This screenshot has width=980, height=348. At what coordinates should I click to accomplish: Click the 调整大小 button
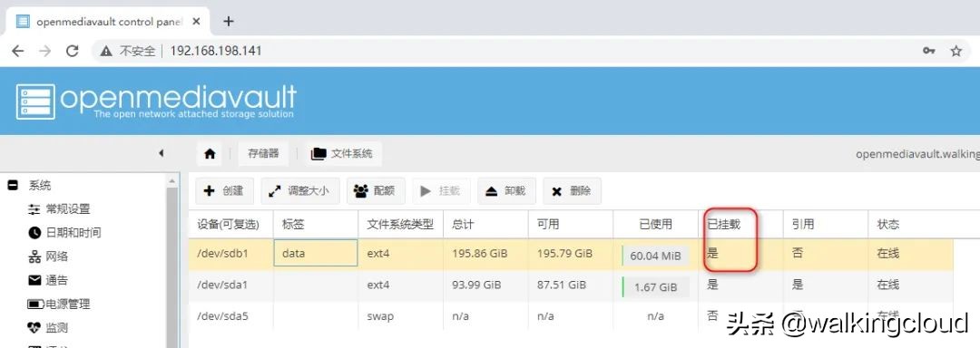(300, 191)
